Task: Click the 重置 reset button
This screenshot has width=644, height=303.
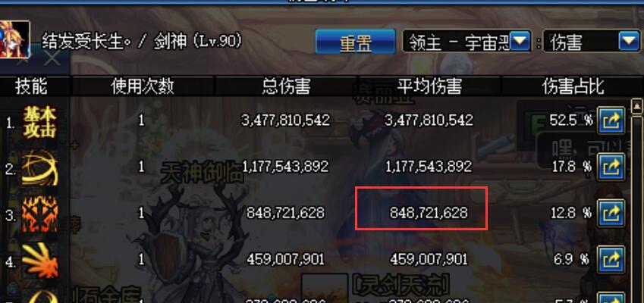Action: coord(355,42)
